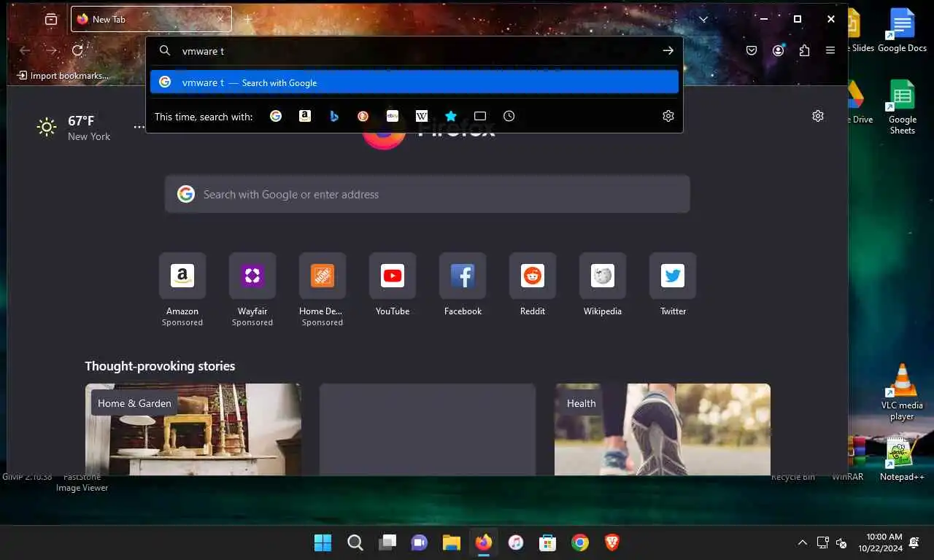Open weather widget options ellipsis
This screenshot has height=560, width=934.
pyautogui.click(x=139, y=127)
